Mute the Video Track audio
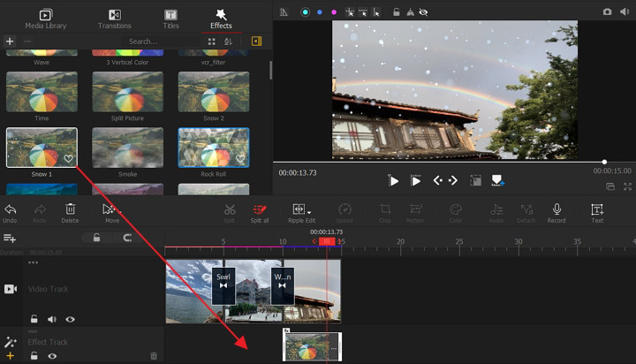This screenshot has height=364, width=636. 51,319
